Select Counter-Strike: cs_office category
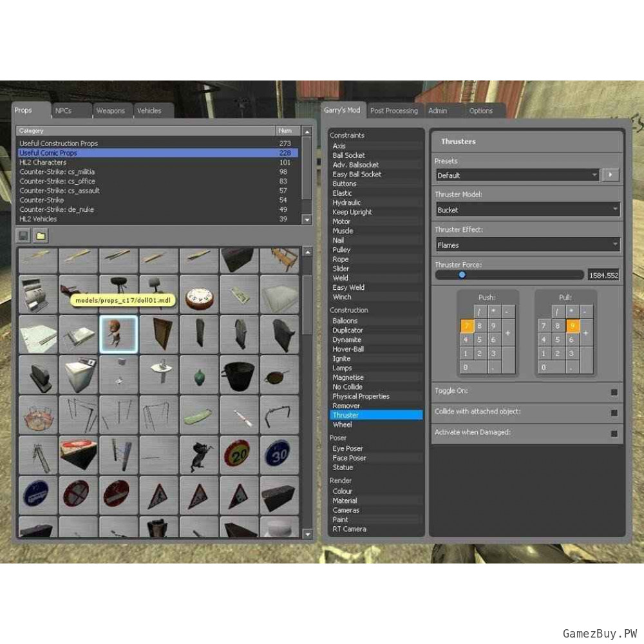Image resolution: width=644 pixels, height=644 pixels. (x=158, y=181)
